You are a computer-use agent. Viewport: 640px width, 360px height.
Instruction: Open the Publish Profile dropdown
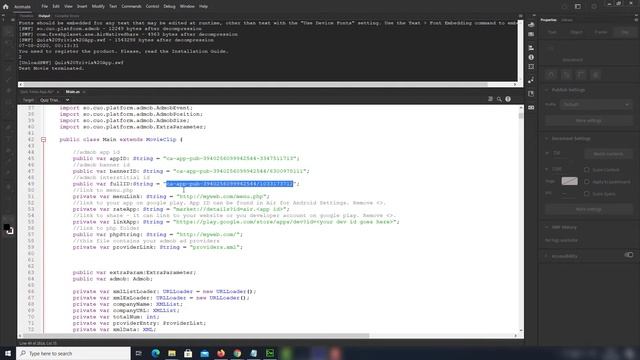[x=596, y=104]
